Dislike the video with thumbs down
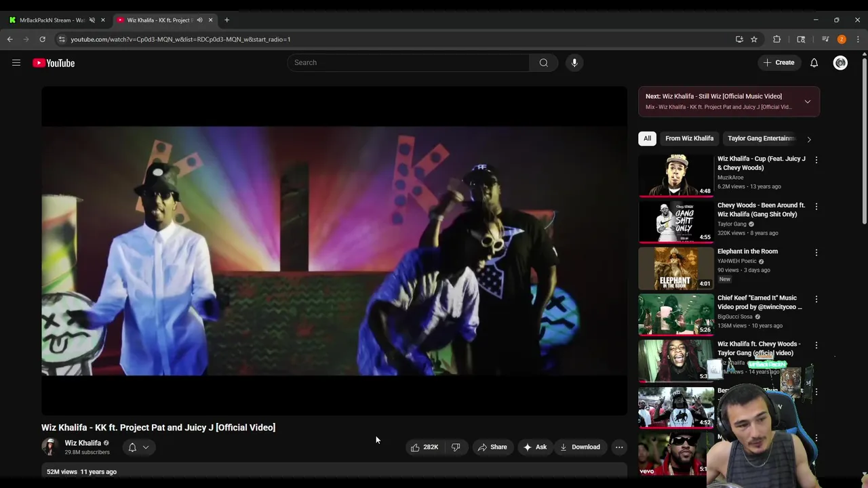The height and width of the screenshot is (488, 868). 456,447
